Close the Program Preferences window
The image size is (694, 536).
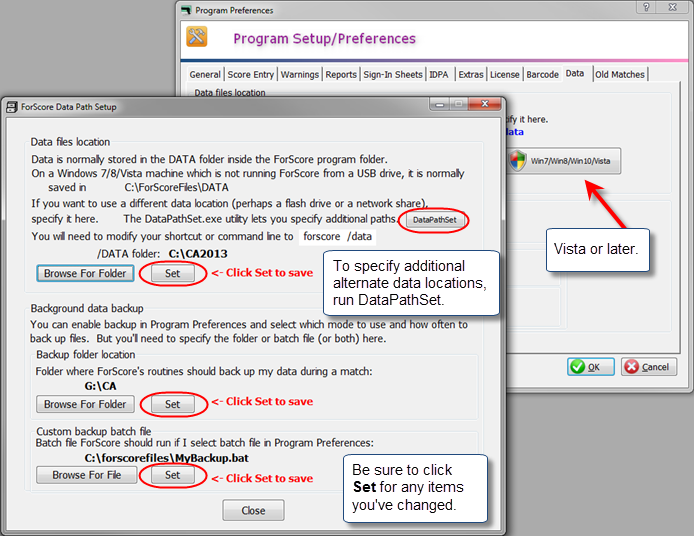point(673,7)
